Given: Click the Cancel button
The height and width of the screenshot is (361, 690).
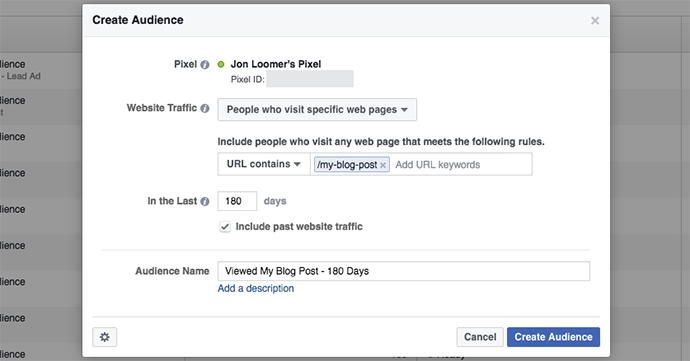Looking at the screenshot, I should click(480, 337).
